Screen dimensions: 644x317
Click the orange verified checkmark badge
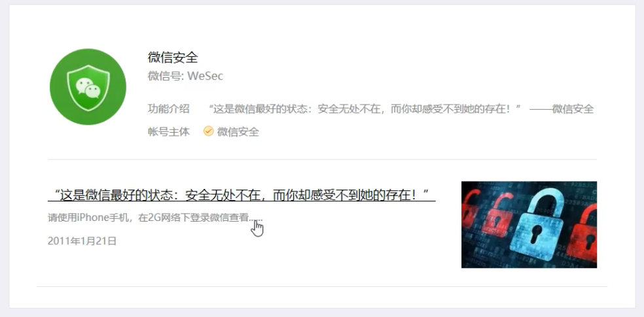pyautogui.click(x=209, y=131)
